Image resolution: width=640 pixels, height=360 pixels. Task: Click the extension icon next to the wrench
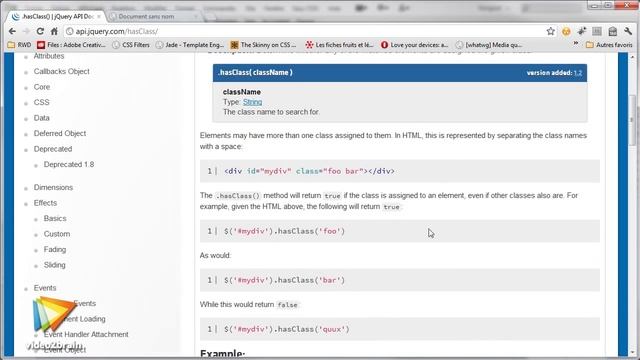(612, 31)
